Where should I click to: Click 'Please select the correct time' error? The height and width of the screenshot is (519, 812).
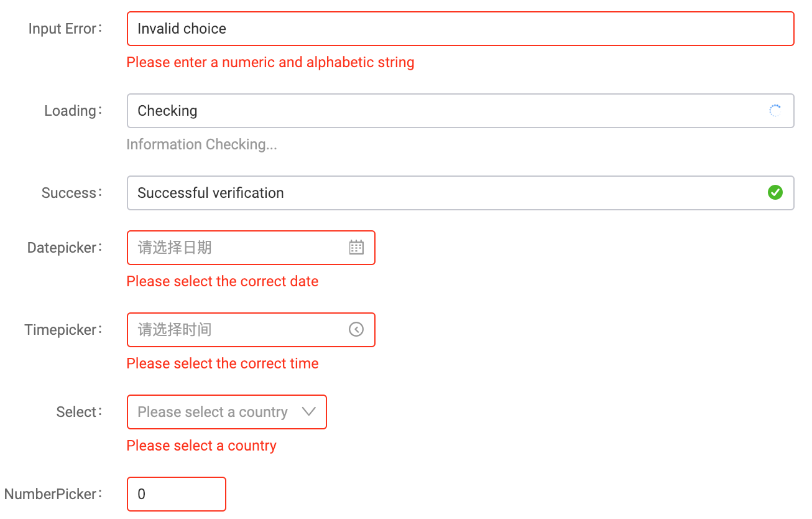[x=223, y=363]
